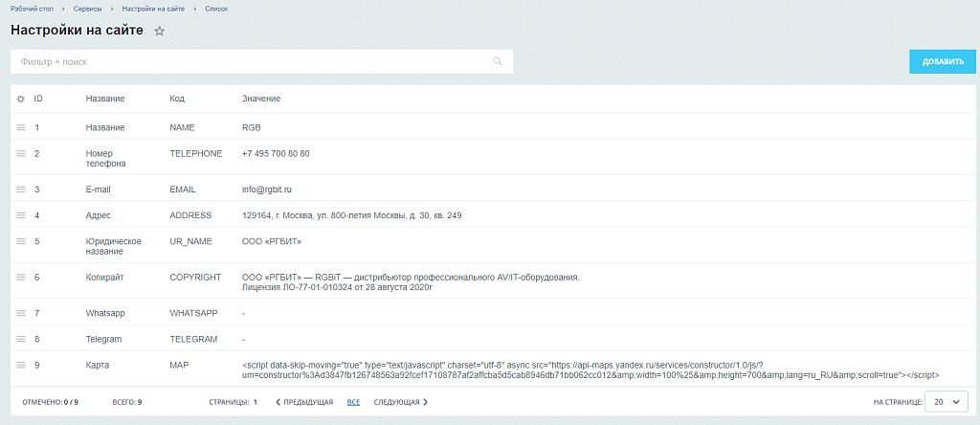
Task: Select the address value 129164, г. Москва
Action: click(x=352, y=215)
